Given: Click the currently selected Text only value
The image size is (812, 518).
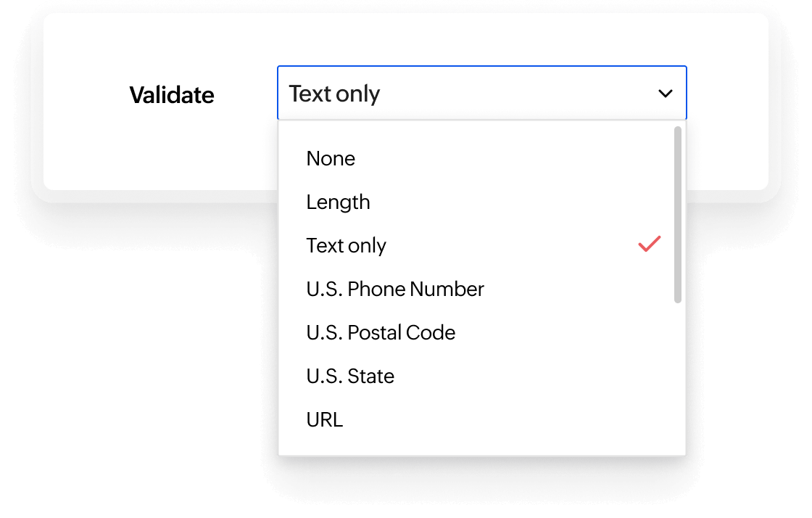Looking at the screenshot, I should coord(333,93).
